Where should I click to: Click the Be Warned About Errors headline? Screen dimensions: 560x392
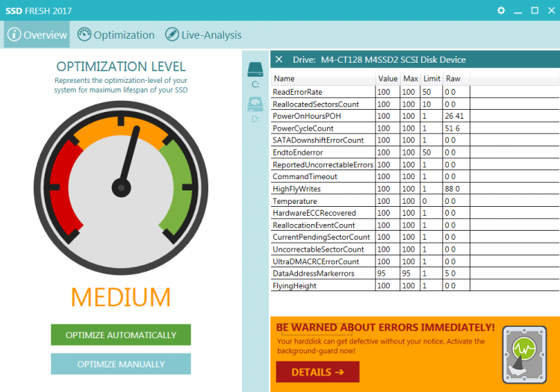point(385,327)
